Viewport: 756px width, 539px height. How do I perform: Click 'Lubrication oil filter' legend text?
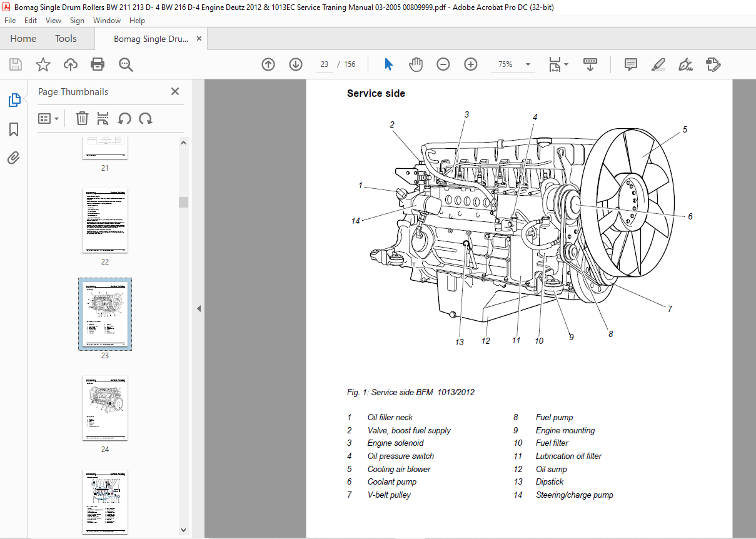pyautogui.click(x=568, y=456)
